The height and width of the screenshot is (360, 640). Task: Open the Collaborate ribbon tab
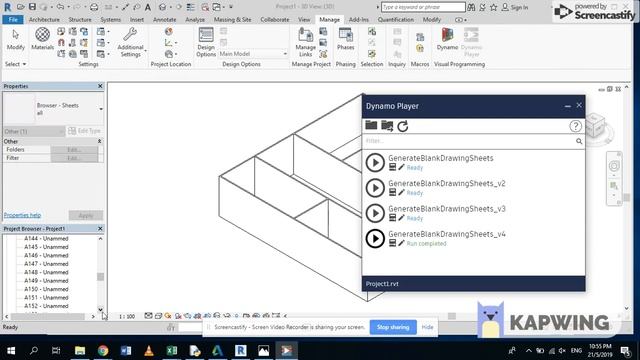pyautogui.click(x=275, y=20)
